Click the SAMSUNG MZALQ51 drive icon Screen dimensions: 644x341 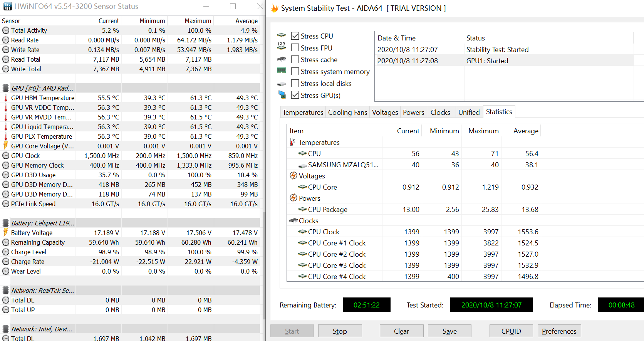click(x=303, y=165)
